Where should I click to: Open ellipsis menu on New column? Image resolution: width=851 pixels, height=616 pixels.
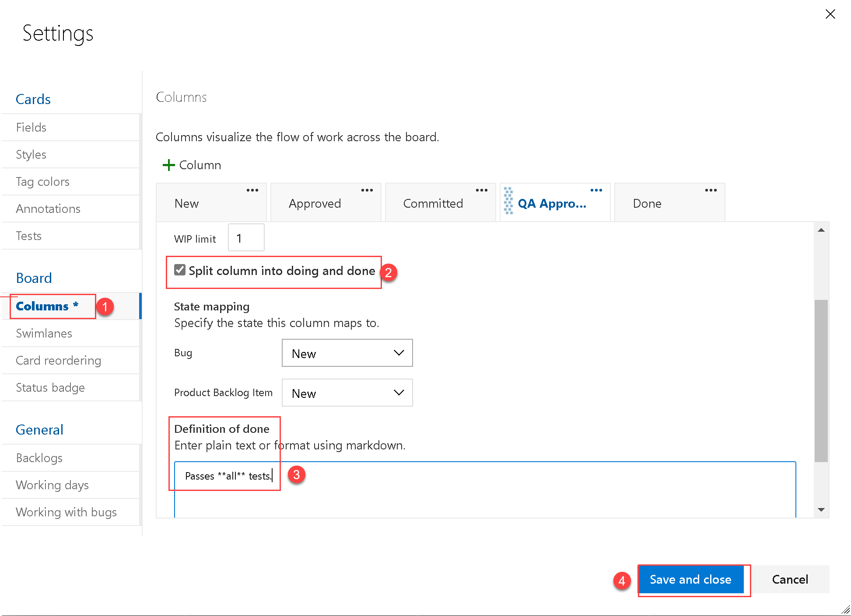pyautogui.click(x=252, y=190)
